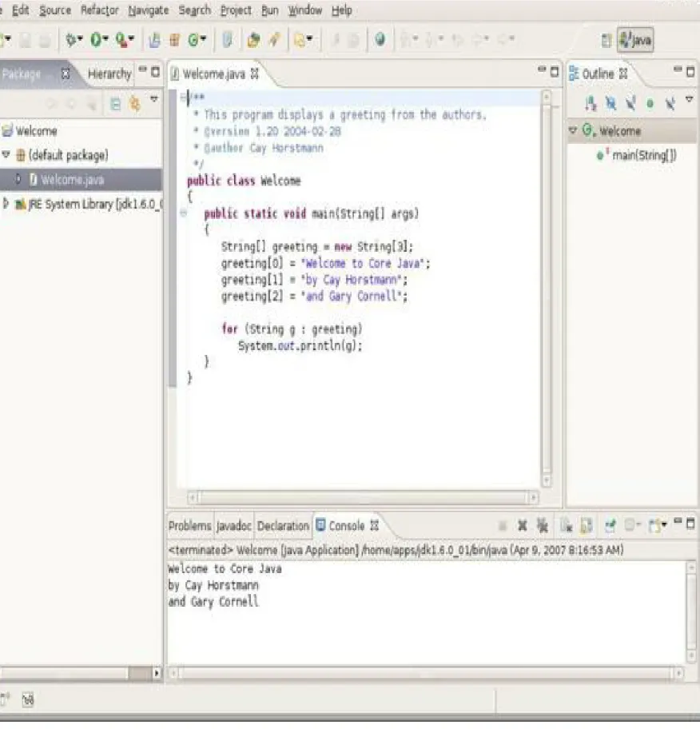Toggle Hide Non-Public Members green dot
700x729 pixels.
coord(650,104)
